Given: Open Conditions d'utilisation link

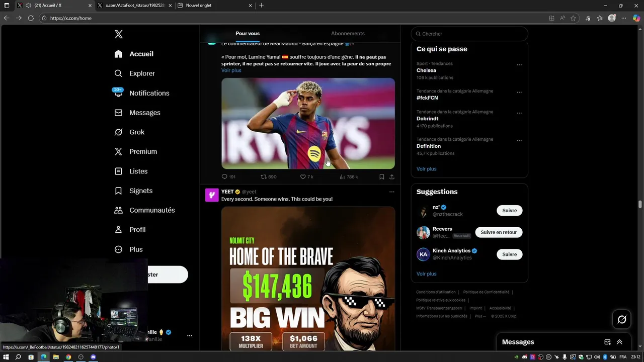Looking at the screenshot, I should [436, 292].
